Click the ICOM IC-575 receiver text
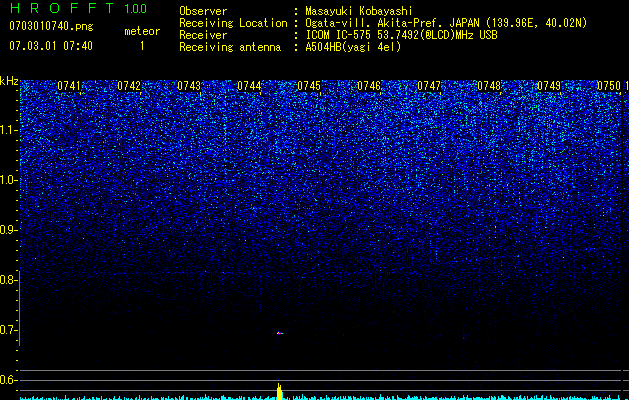The width and height of the screenshot is (629, 400). point(401,35)
